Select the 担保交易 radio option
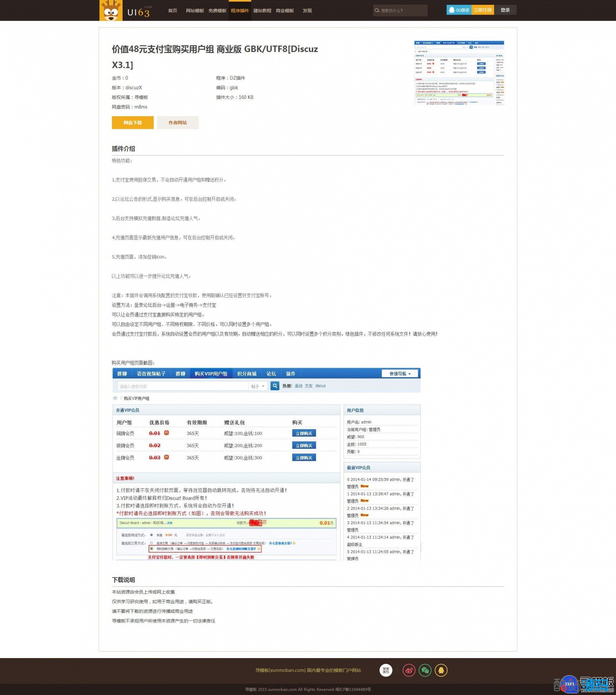 [x=151, y=543]
